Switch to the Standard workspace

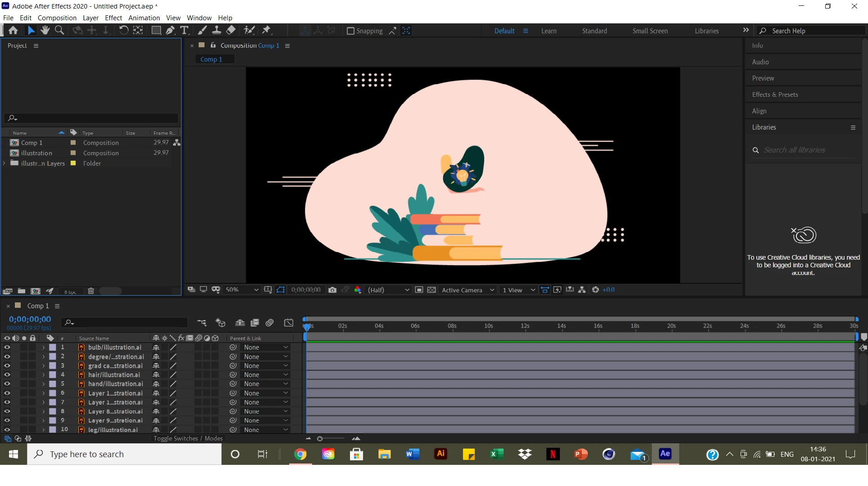click(594, 31)
